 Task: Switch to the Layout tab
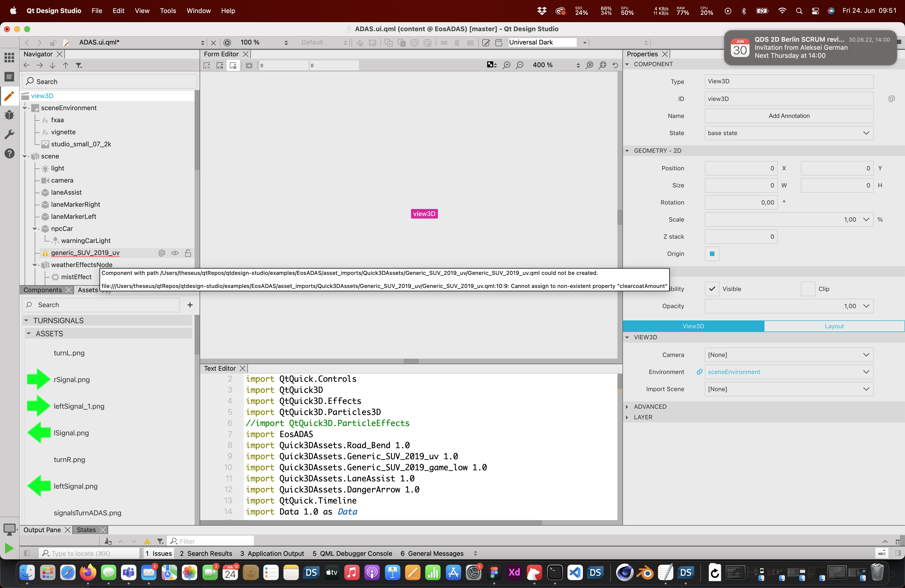(834, 326)
